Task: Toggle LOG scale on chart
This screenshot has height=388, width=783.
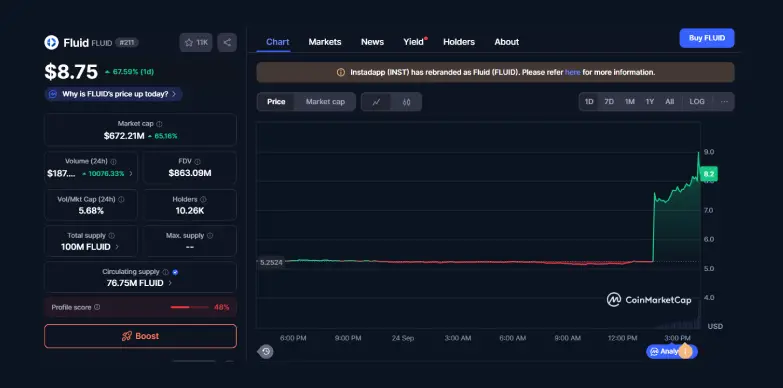Action: coord(697,102)
